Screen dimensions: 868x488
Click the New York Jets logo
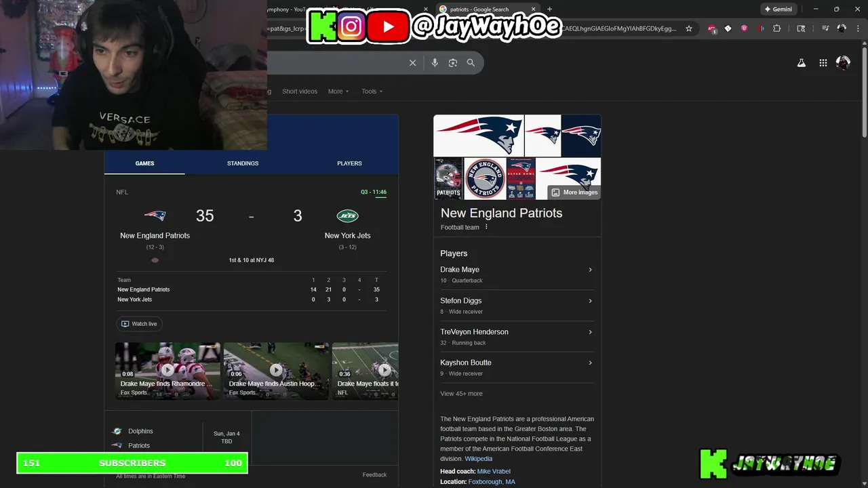[347, 216]
